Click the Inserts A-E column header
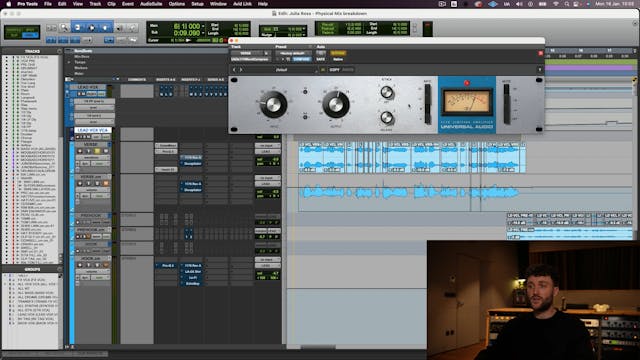The width and height of the screenshot is (640, 360). (166, 80)
